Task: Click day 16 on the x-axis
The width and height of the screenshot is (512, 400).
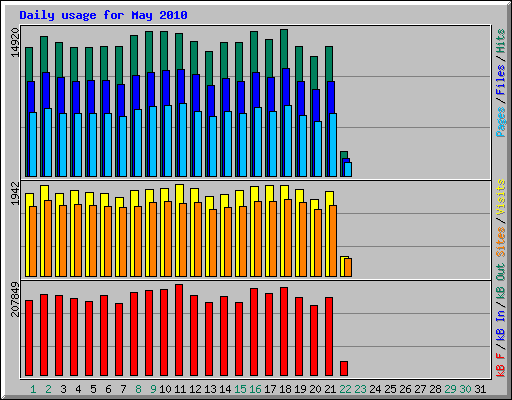Action: tap(255, 389)
